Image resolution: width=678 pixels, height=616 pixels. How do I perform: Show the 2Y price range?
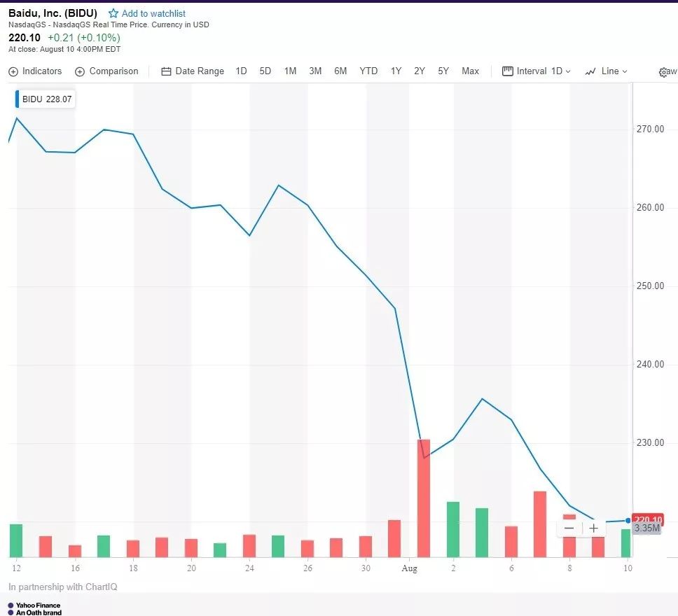420,71
